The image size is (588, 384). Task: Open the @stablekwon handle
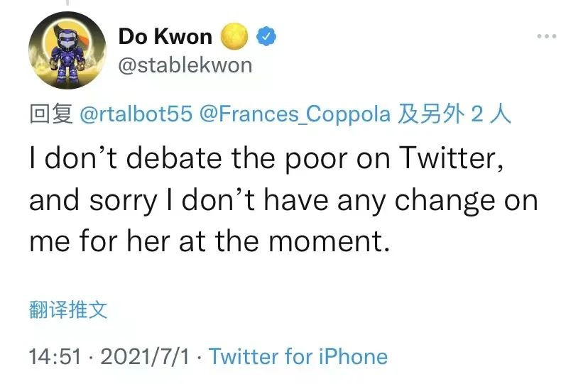tap(185, 65)
